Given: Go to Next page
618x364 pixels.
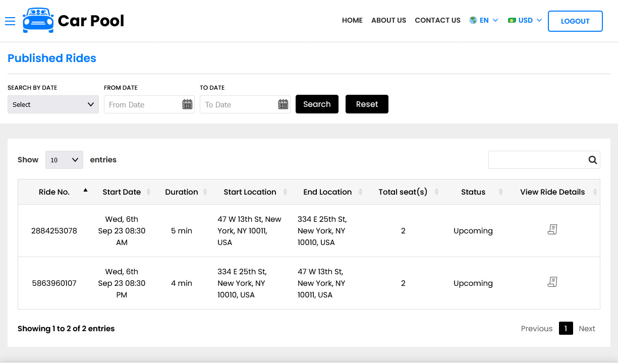Looking at the screenshot, I should pos(587,329).
